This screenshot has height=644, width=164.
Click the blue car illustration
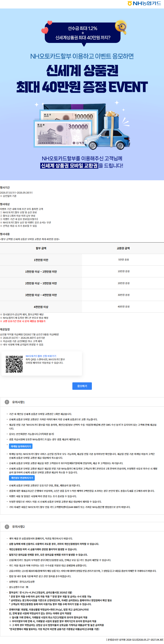pyautogui.click(x=107, y=139)
